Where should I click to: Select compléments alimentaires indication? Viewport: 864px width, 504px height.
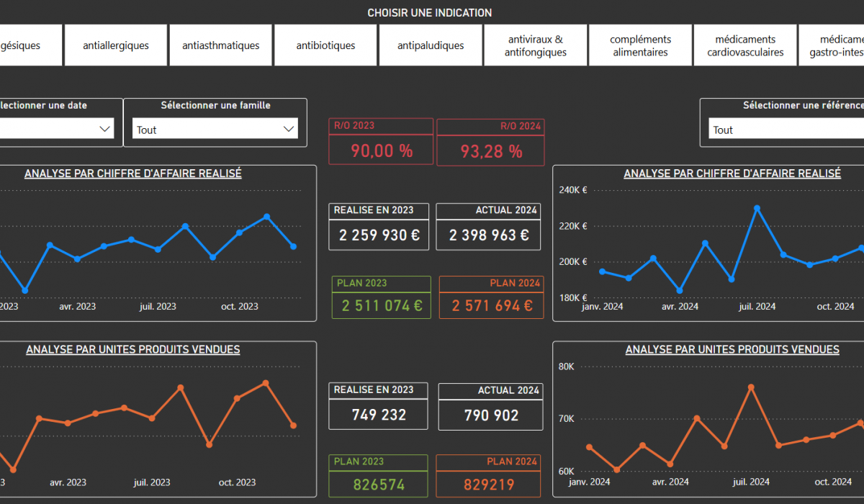(x=640, y=45)
